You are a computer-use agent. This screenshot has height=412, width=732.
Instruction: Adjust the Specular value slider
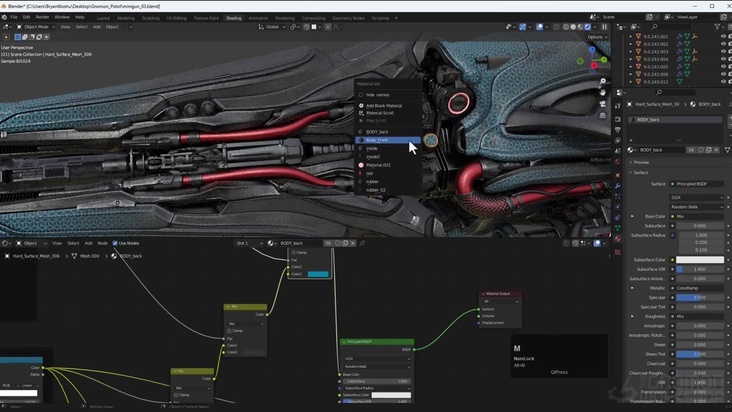(x=700, y=297)
